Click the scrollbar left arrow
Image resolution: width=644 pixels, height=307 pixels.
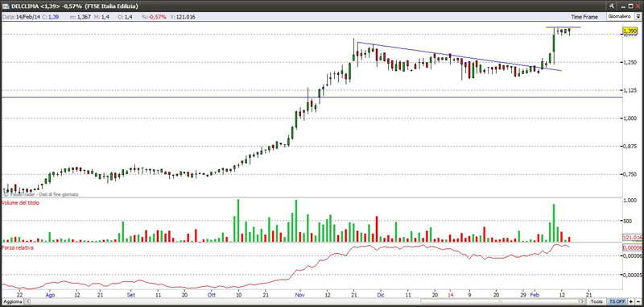tap(28, 301)
